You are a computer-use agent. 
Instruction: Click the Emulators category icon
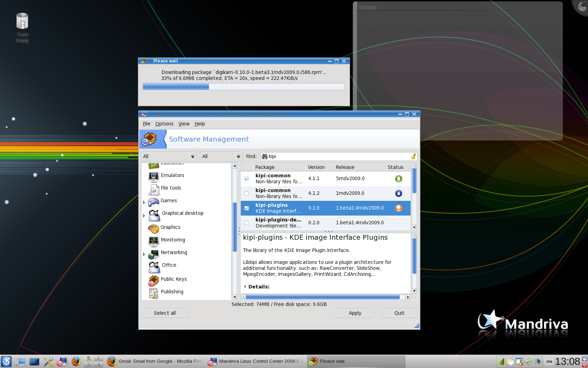click(153, 176)
